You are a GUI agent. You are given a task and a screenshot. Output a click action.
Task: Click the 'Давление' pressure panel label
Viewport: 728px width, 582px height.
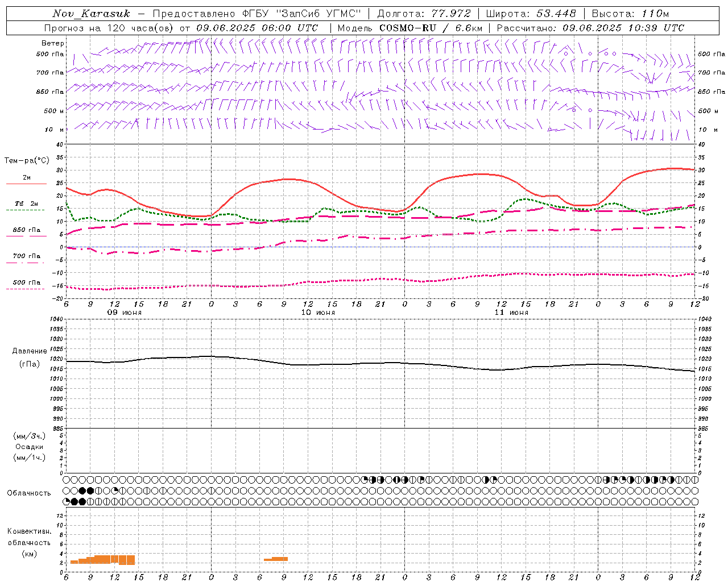coord(30,351)
